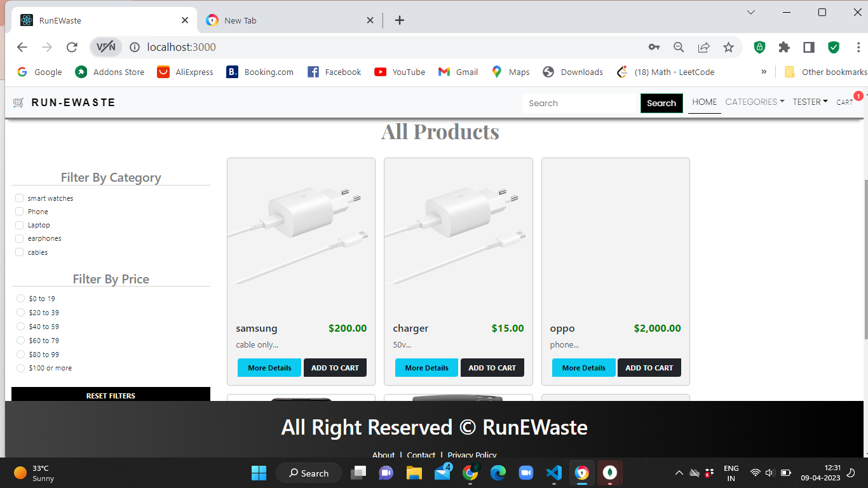Check the earphones category filter

point(20,238)
